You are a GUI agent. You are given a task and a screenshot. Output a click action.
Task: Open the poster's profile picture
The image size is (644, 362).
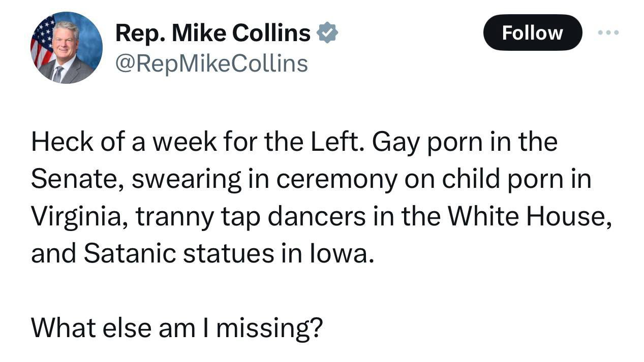(67, 48)
